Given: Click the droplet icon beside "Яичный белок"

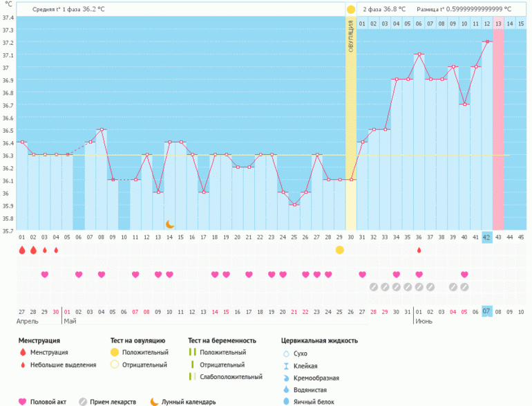Looking at the screenshot, I should tap(286, 401).
